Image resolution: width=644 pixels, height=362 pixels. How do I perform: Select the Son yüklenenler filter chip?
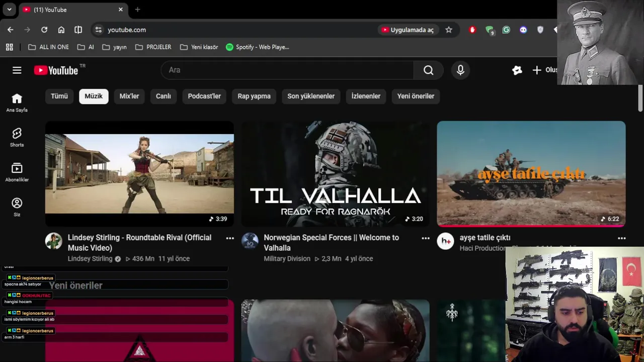pos(311,96)
